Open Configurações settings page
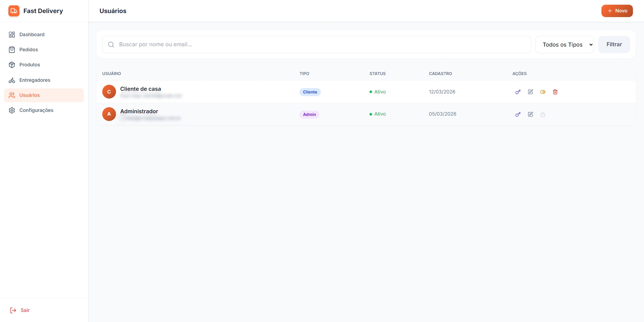Screen dimensions: 644x322 coord(36,110)
